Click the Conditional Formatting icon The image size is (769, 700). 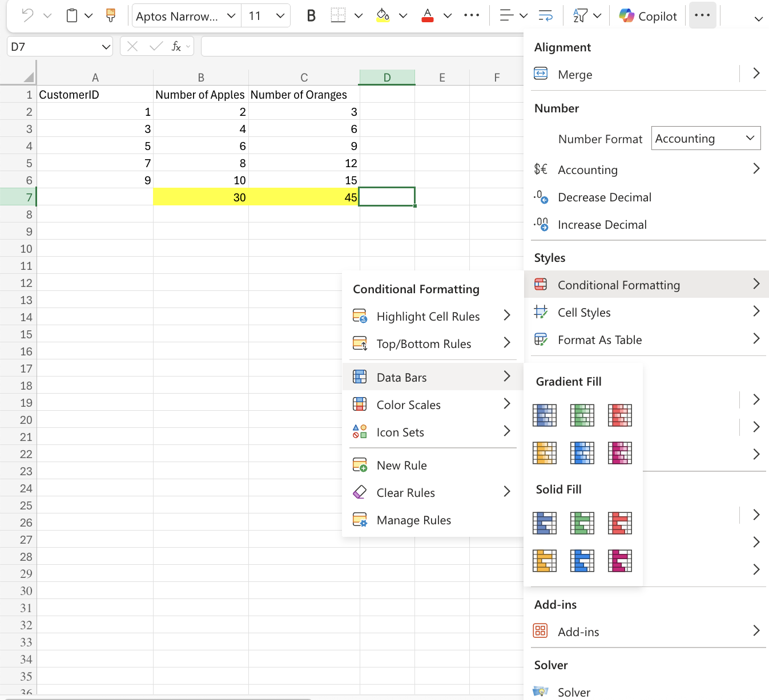(x=541, y=284)
